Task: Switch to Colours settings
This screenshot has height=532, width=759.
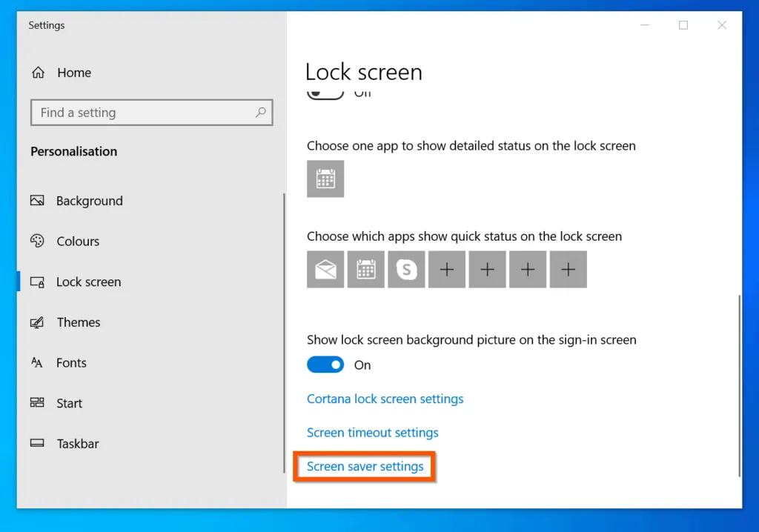Action: coord(78,241)
